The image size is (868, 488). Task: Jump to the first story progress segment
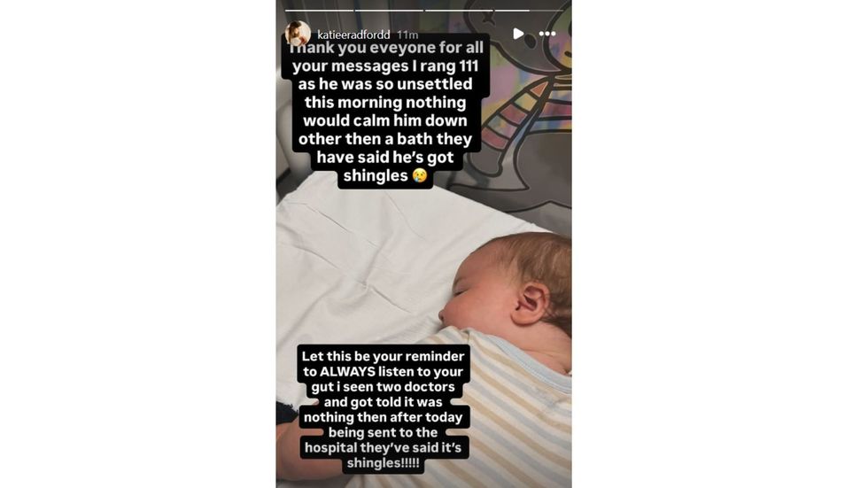point(320,10)
